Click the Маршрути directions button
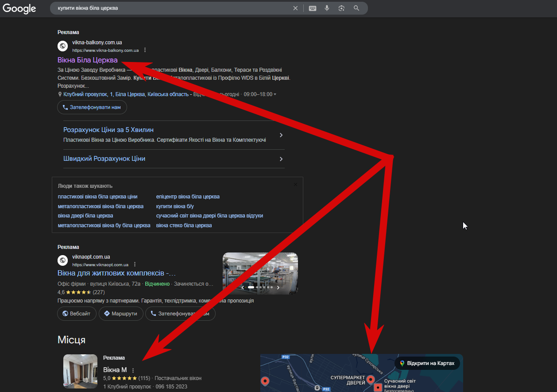 point(121,314)
